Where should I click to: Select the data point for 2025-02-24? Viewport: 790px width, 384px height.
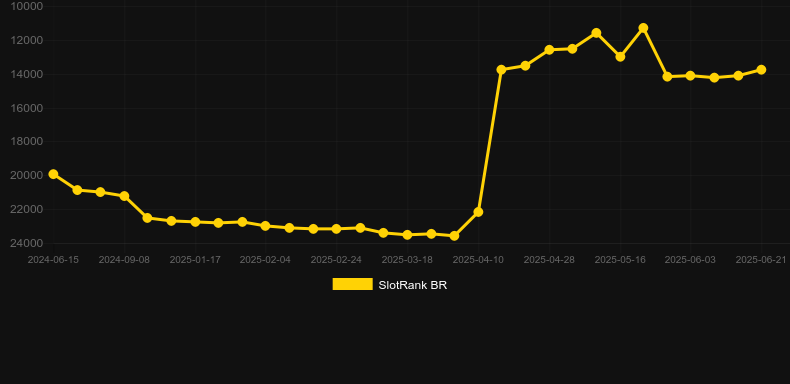click(337, 229)
